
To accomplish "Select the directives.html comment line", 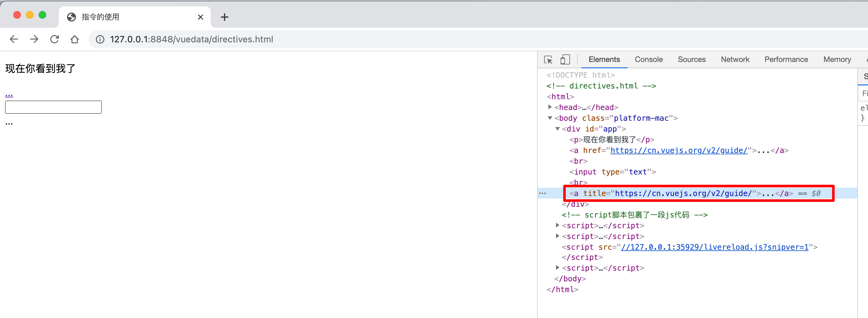I will coord(601,86).
